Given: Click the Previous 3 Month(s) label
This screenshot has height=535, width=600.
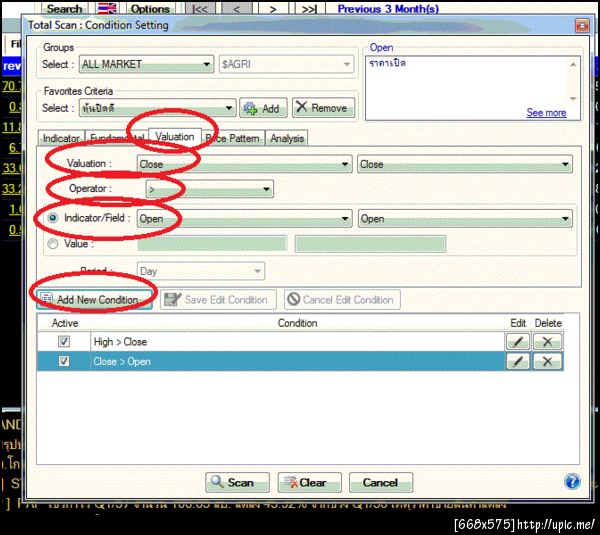Looking at the screenshot, I should pos(388,8).
